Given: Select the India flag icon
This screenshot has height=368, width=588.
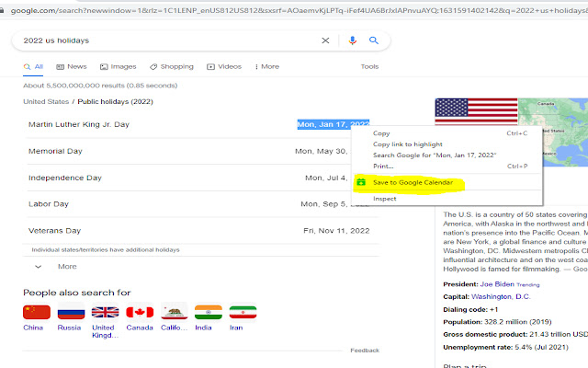Looking at the screenshot, I should [209, 312].
